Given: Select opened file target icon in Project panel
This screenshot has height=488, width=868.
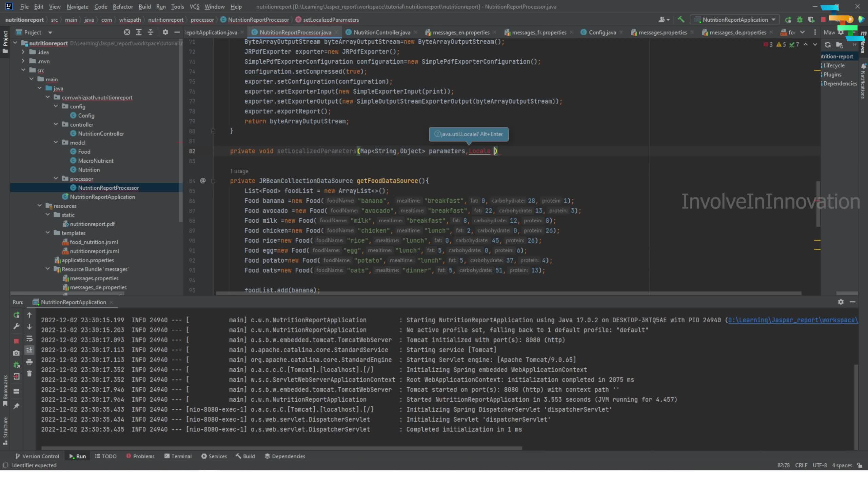Looking at the screenshot, I should pos(127,32).
